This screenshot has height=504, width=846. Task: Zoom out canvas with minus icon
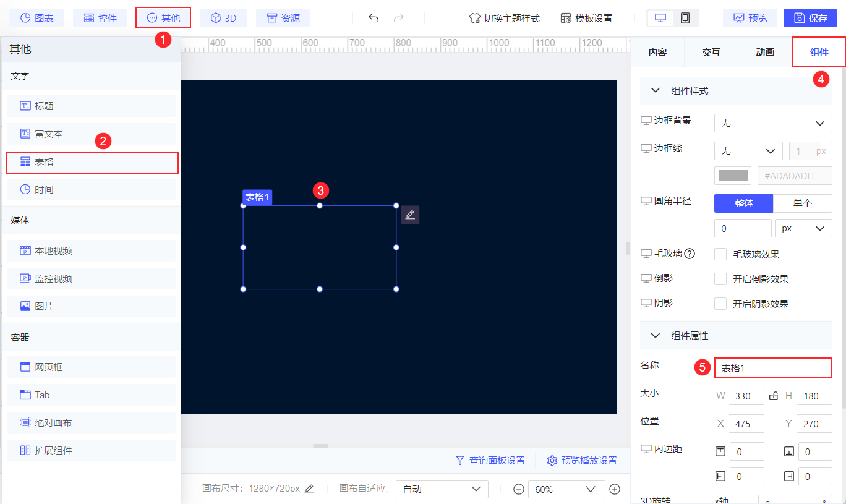519,489
